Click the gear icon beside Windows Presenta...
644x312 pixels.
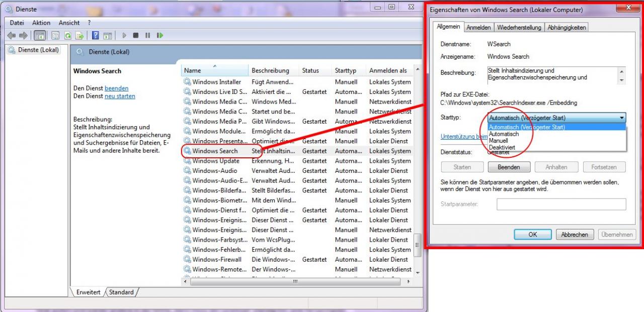tap(187, 141)
